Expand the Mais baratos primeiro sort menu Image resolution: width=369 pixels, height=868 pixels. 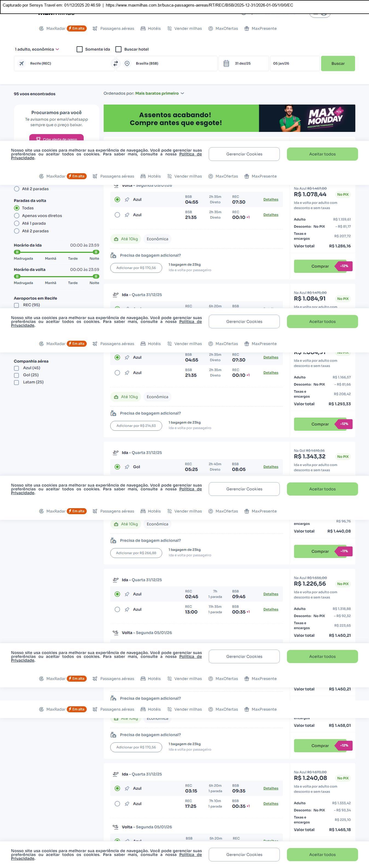point(159,93)
